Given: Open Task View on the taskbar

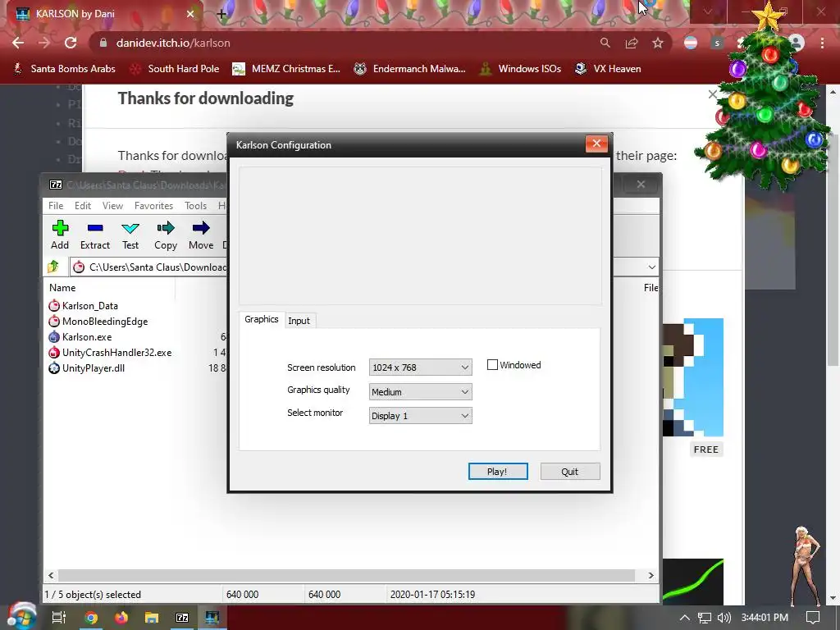Looking at the screenshot, I should coord(58,618).
